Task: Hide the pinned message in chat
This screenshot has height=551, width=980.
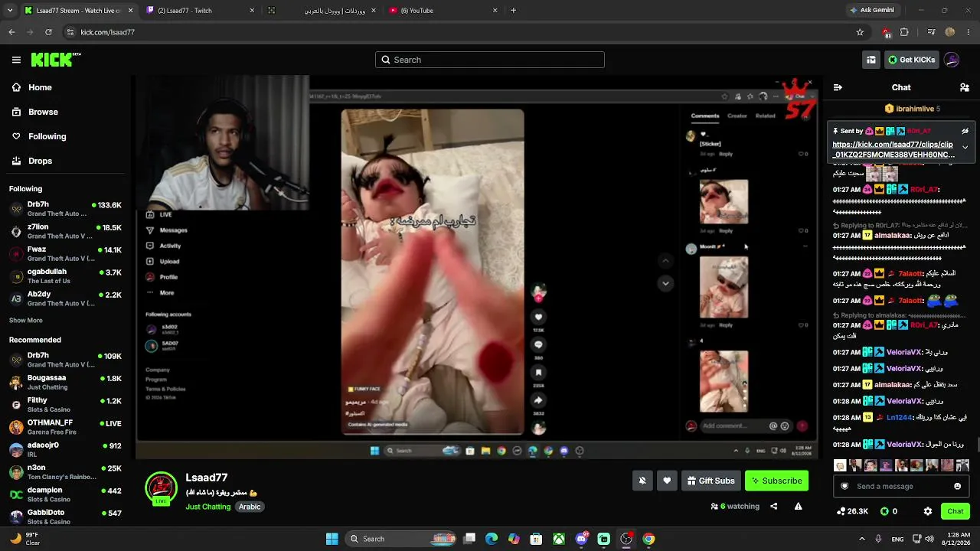Action: [965, 131]
